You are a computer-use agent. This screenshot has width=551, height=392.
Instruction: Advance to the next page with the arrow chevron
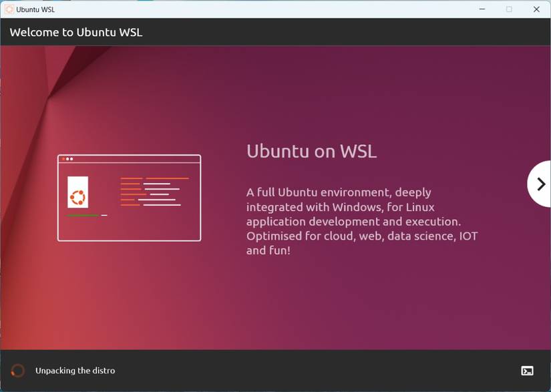tap(540, 184)
